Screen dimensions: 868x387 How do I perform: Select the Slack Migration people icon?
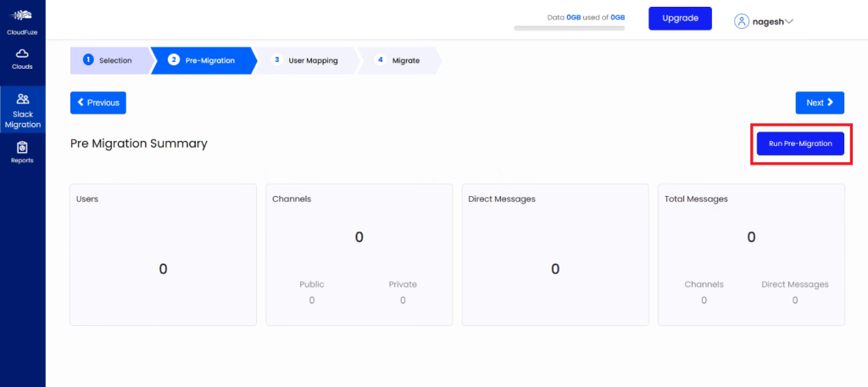(x=23, y=98)
